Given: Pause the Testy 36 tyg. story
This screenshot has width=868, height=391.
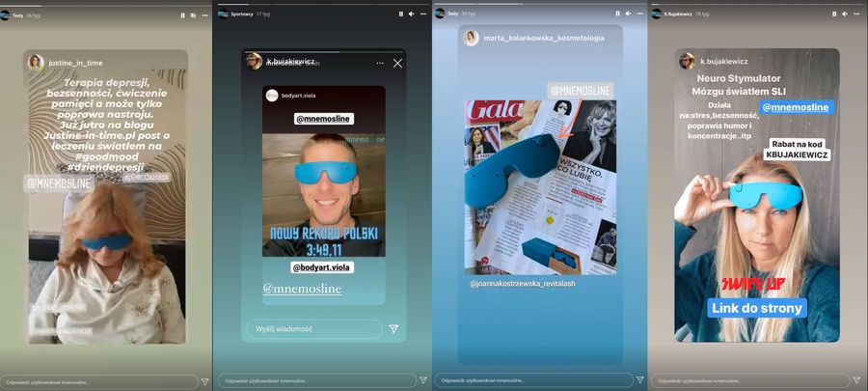Looking at the screenshot, I should coord(182,15).
